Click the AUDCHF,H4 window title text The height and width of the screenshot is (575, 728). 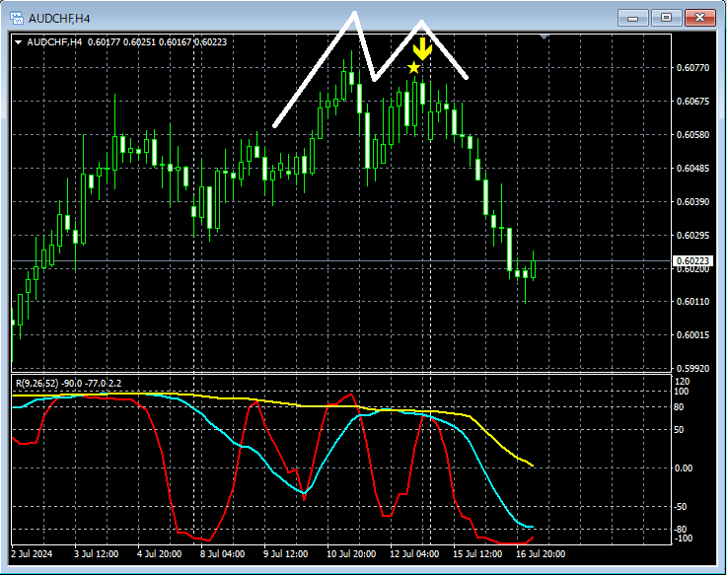[59, 19]
